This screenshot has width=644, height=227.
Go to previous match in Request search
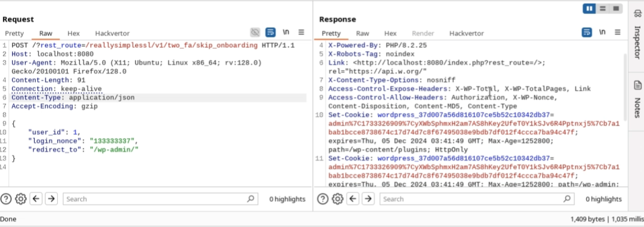pos(36,199)
